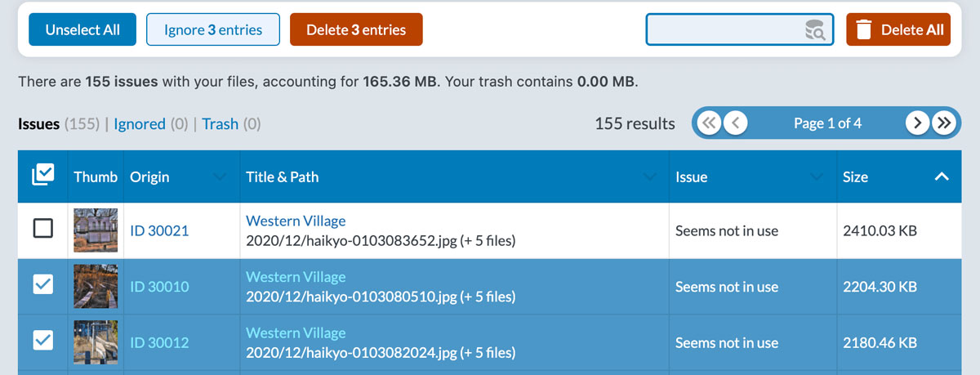The image size is (980, 375).
Task: Uncheck the box for ID 30012 row
Action: pyautogui.click(x=42, y=341)
